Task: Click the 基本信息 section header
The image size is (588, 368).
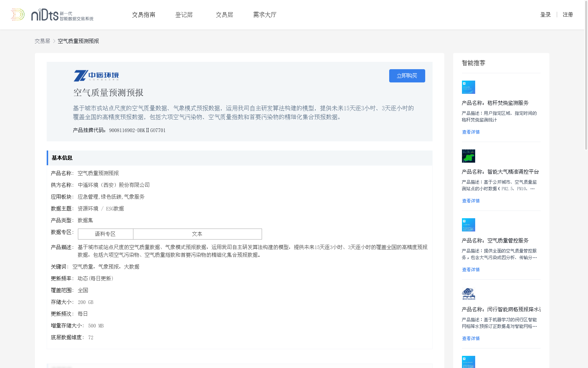Action: click(240, 158)
